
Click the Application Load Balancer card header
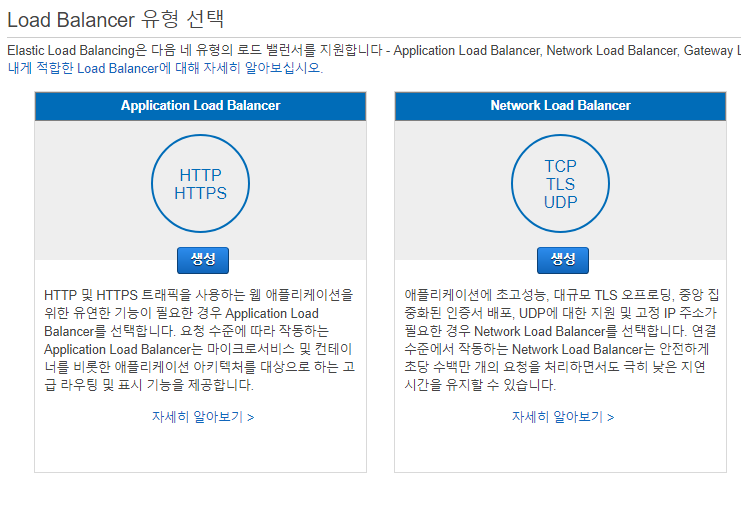(200, 106)
